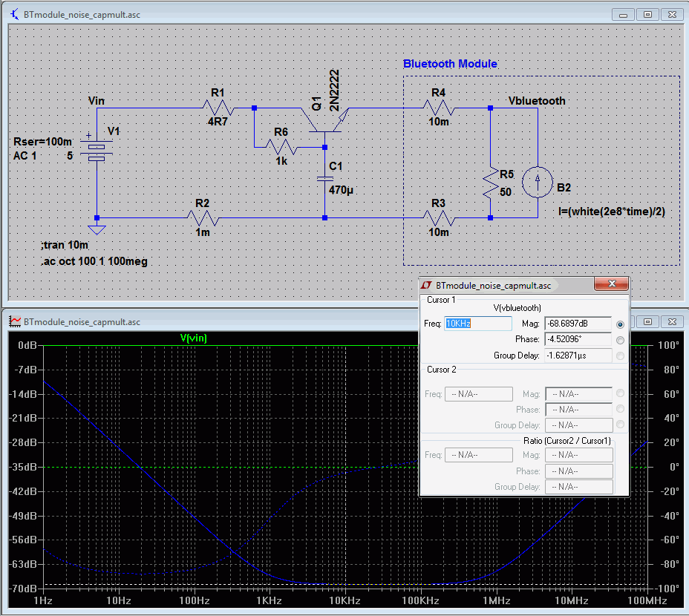Image resolution: width=689 pixels, height=616 pixels.
Task: Click the Cursor 1 Freq input field
Action: pyautogui.click(x=478, y=324)
